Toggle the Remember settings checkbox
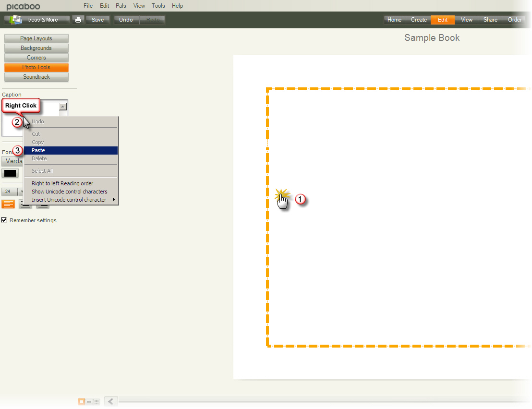The image size is (532, 409). click(x=4, y=220)
